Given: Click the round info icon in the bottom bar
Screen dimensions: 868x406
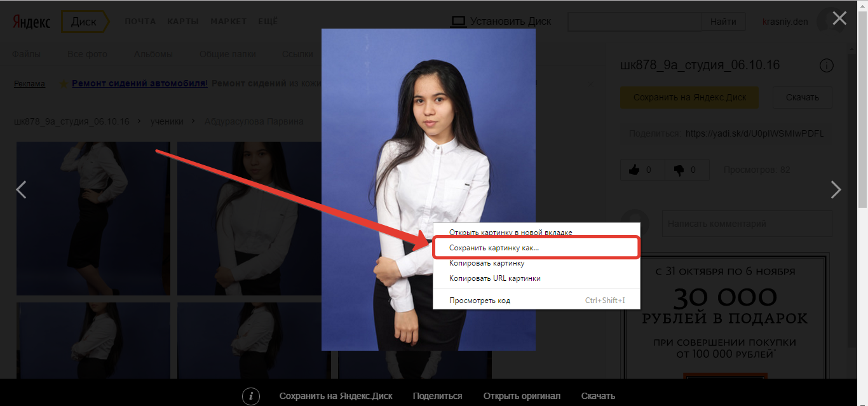Looking at the screenshot, I should pyautogui.click(x=251, y=396).
